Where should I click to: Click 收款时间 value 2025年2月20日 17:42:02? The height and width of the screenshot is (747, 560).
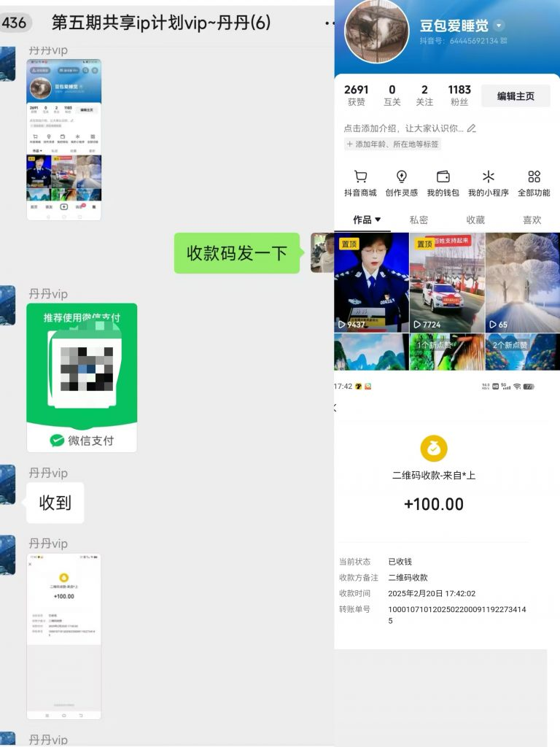click(432, 594)
